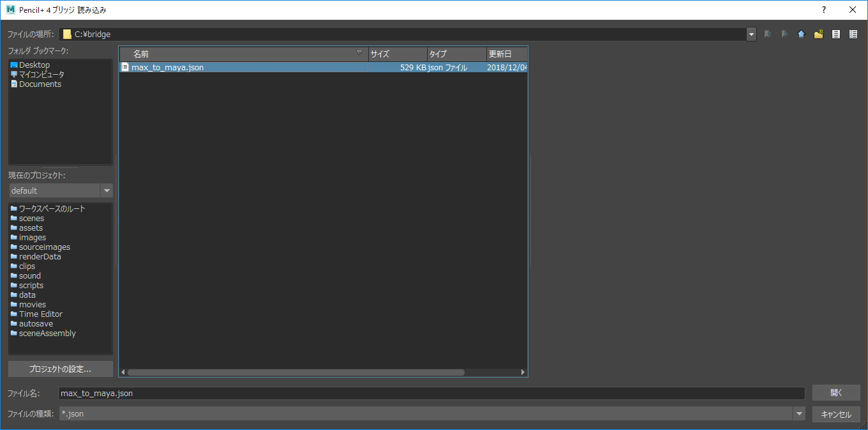Expand the file type filter dropdown
The width and height of the screenshot is (868, 430).
[799, 414]
